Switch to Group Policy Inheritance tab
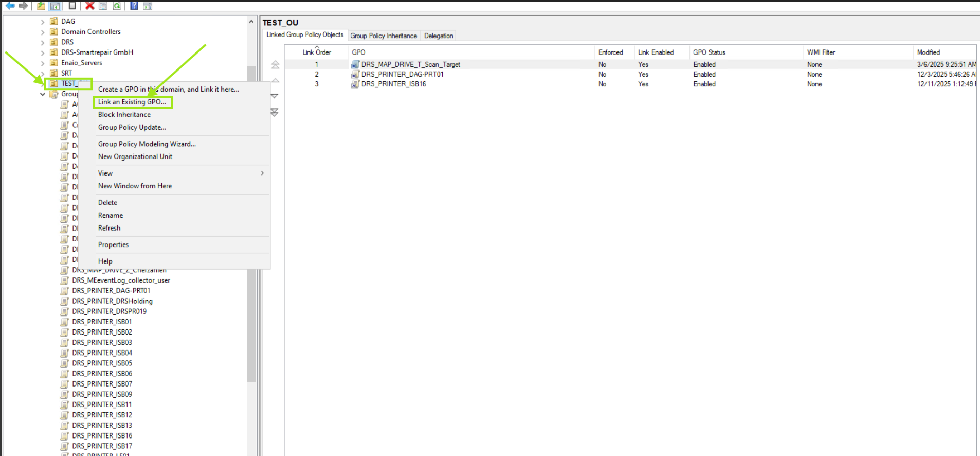 [x=384, y=36]
